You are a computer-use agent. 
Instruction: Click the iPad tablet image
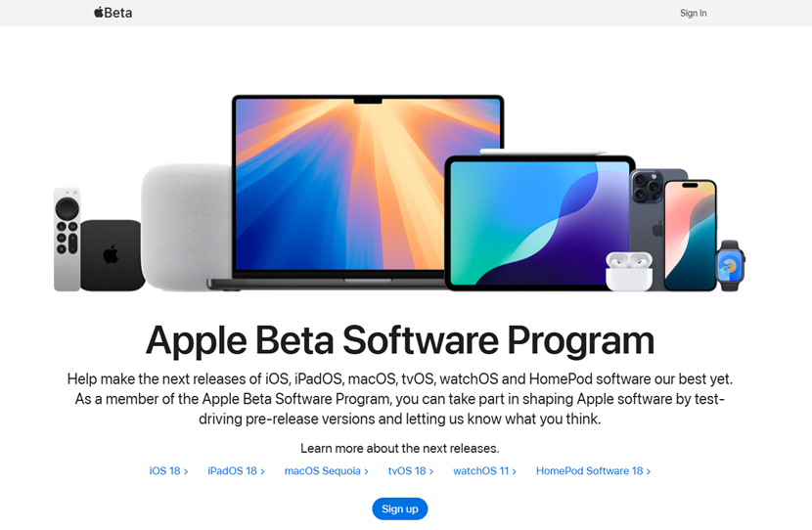[x=539, y=222]
